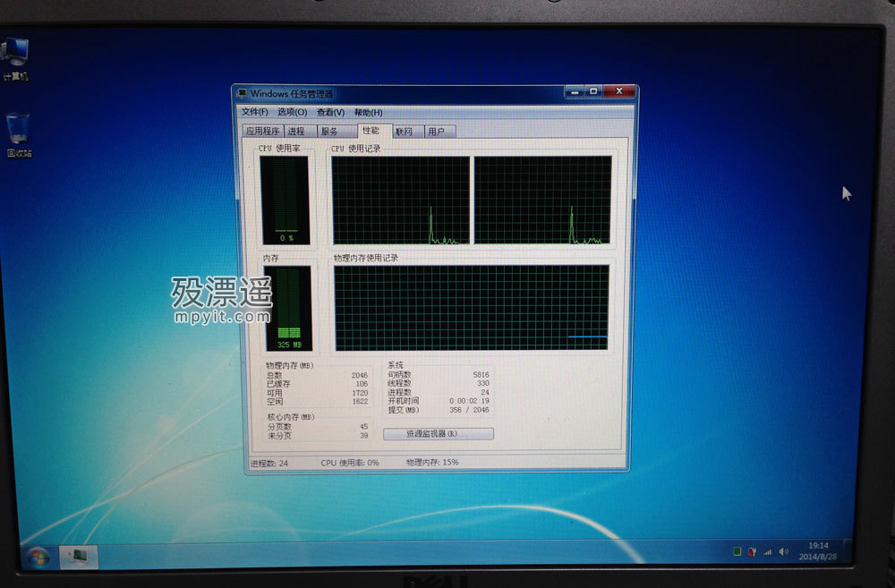Image resolution: width=895 pixels, height=588 pixels.
Task: Minimize the Task Manager window
Action: point(575,91)
